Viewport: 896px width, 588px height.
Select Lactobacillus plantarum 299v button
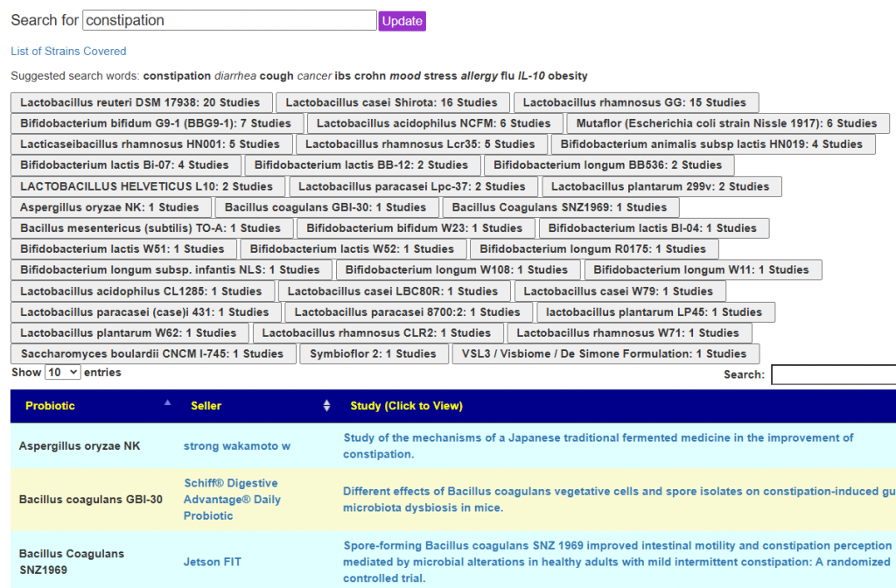661,187
